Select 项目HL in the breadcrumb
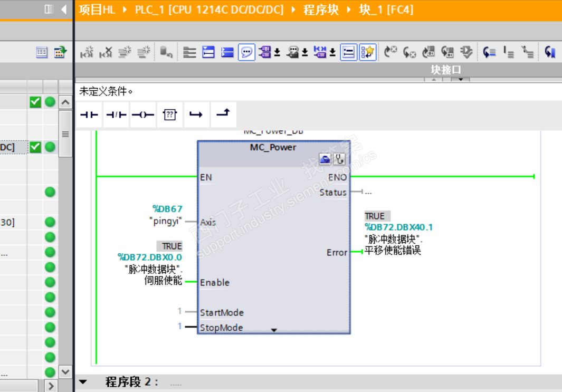Image resolution: width=562 pixels, height=392 pixels. [x=97, y=9]
